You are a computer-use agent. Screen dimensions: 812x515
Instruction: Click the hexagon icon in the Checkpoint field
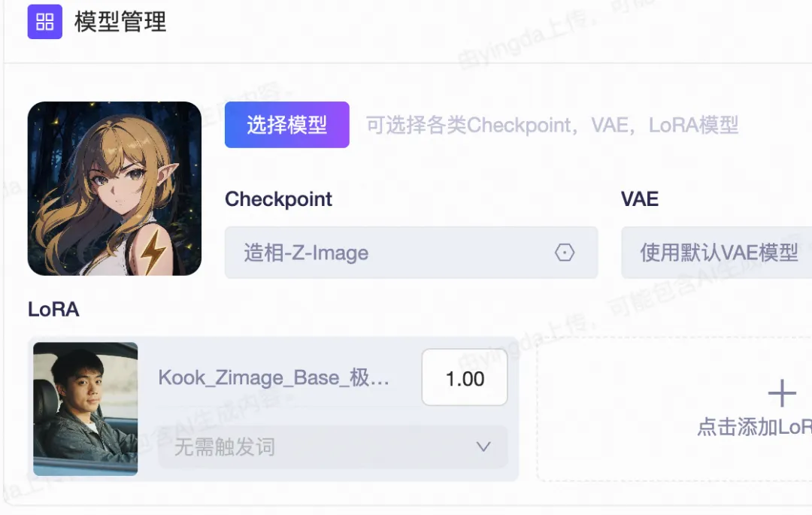point(565,253)
